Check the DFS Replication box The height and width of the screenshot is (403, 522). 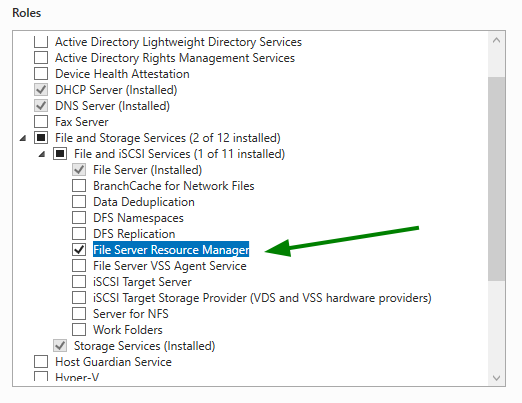click(x=79, y=234)
